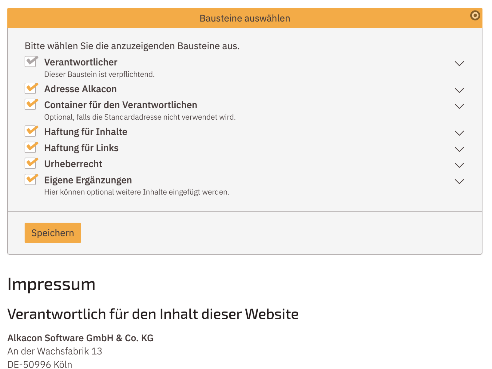The width and height of the screenshot is (492, 369).
Task: Uncheck Container für den Verantwortlichen checkbox
Action: 31,104
